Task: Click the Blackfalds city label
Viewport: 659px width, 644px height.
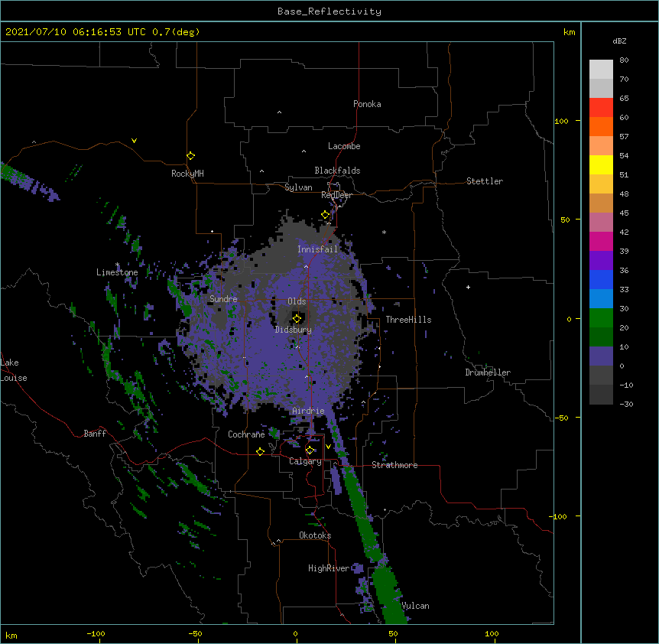Action: tap(337, 171)
